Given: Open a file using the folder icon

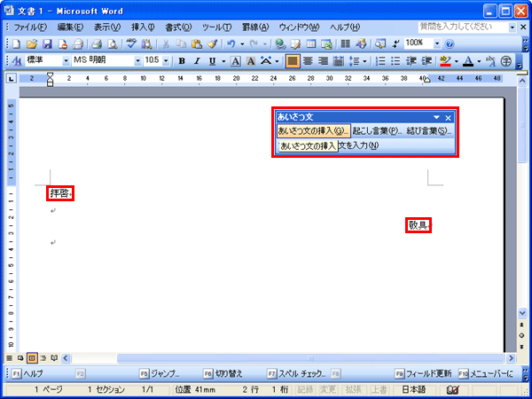Looking at the screenshot, I should tap(32, 43).
